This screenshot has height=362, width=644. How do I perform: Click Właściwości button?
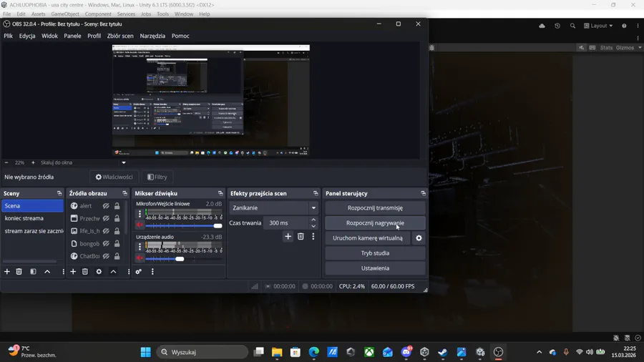(114, 177)
